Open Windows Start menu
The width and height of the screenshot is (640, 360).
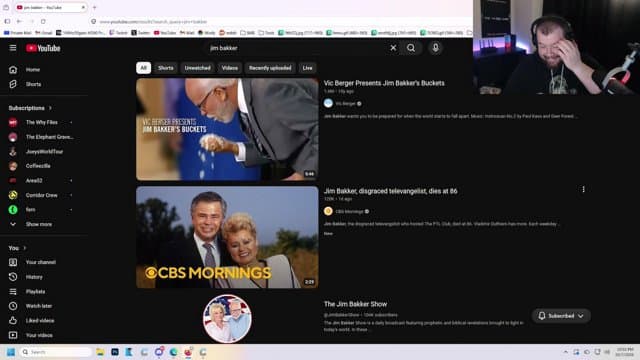coord(11,352)
